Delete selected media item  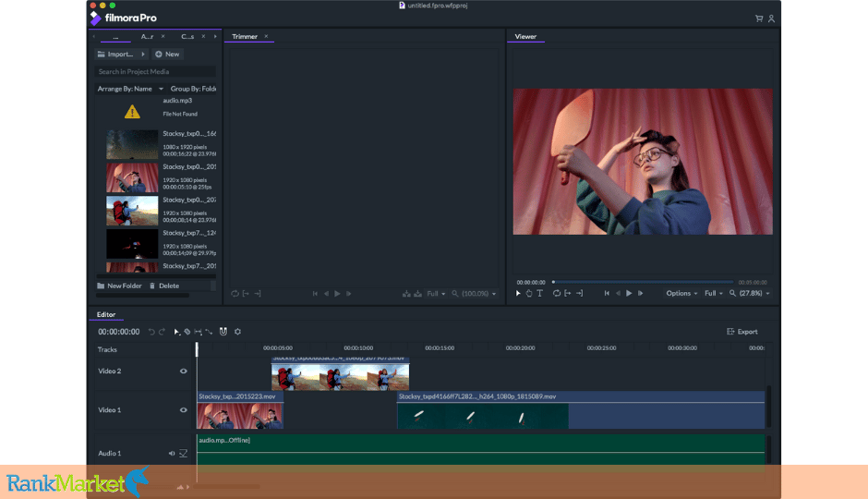coord(163,286)
